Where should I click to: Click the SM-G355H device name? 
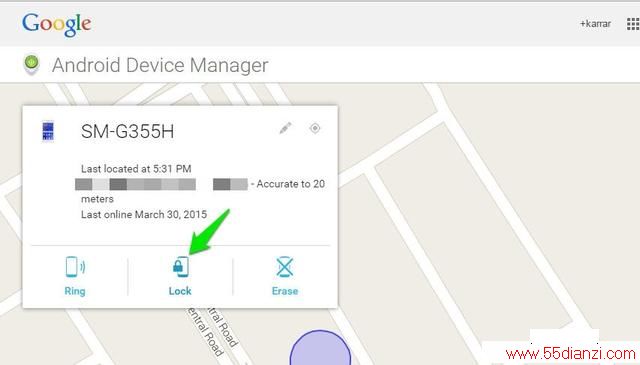127,131
